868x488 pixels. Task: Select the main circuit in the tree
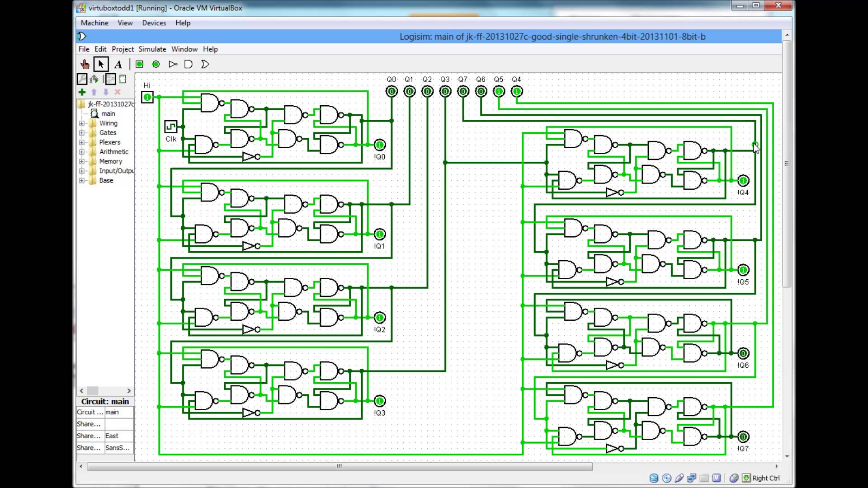click(x=108, y=113)
